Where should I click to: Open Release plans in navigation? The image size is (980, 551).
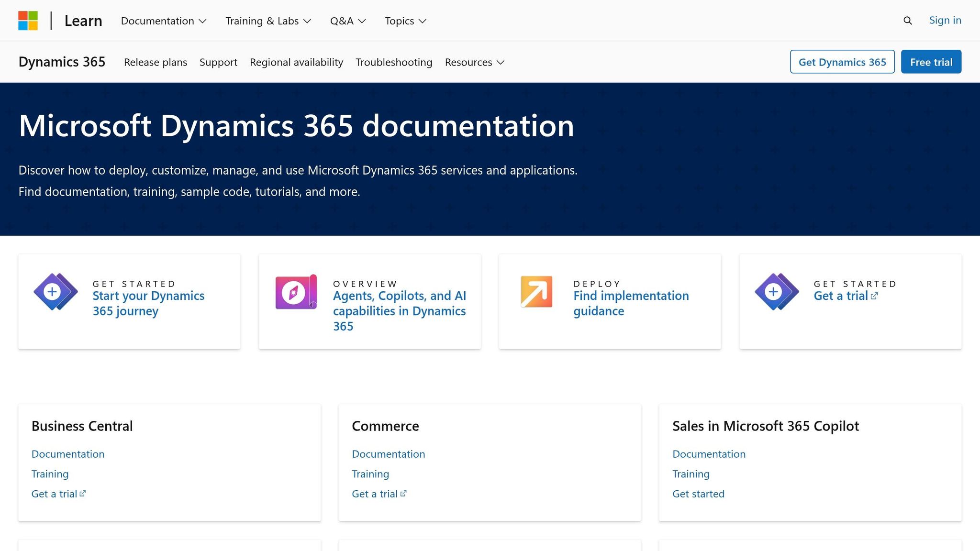[156, 62]
